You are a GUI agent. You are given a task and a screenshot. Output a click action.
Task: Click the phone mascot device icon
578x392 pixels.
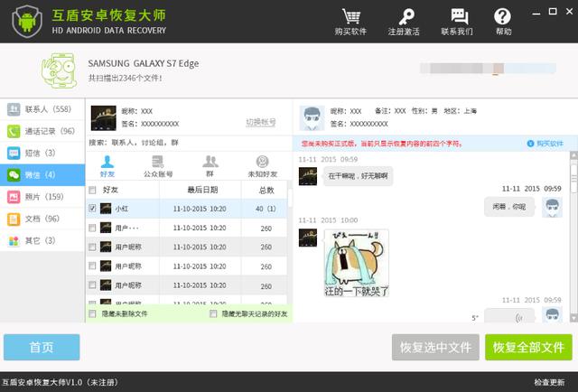[x=59, y=70]
